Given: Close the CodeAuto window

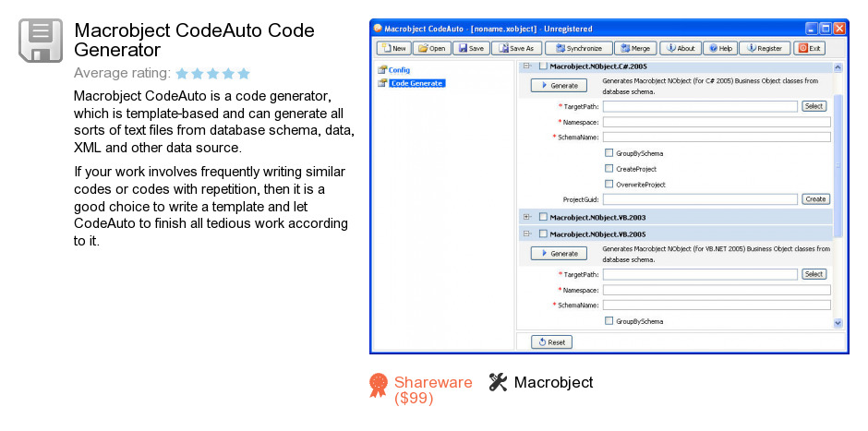Looking at the screenshot, I should tap(839, 29).
